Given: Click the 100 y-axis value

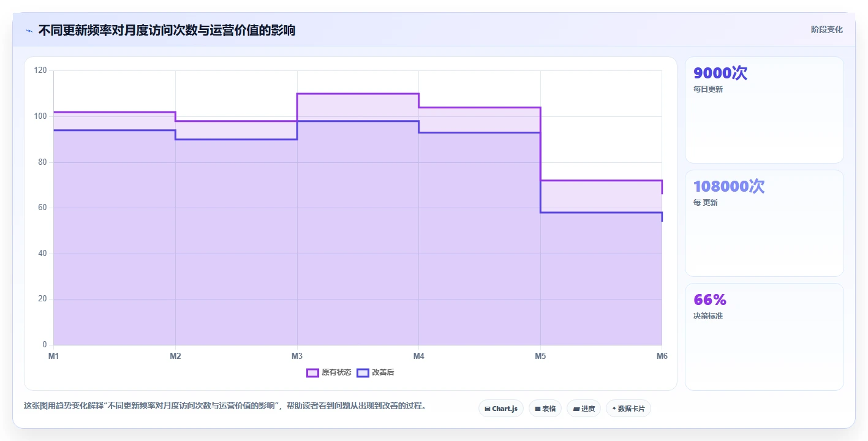Looking at the screenshot, I should [x=40, y=116].
